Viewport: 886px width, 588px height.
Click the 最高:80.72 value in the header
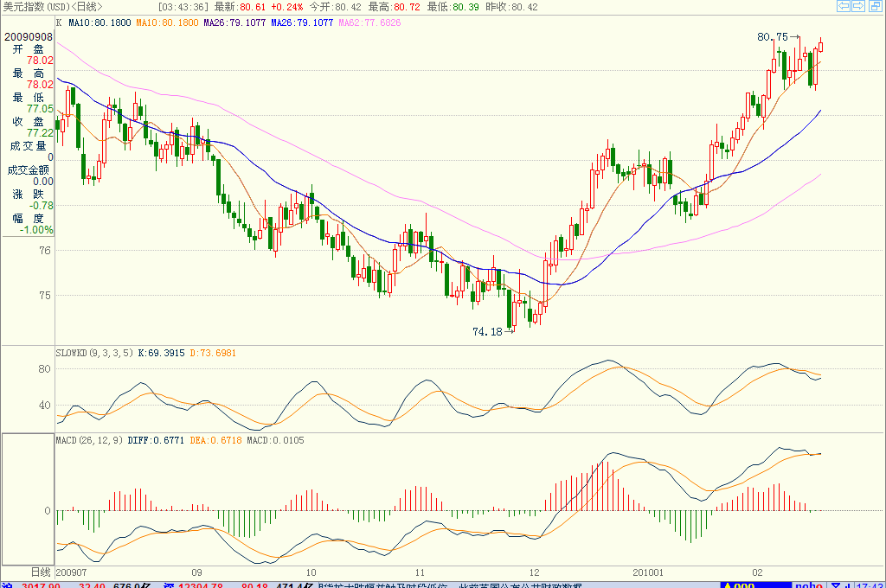coord(395,7)
